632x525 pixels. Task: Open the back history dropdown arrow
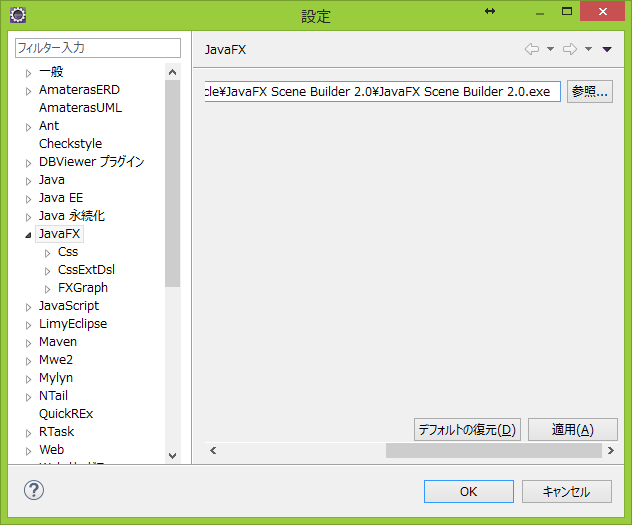point(550,49)
